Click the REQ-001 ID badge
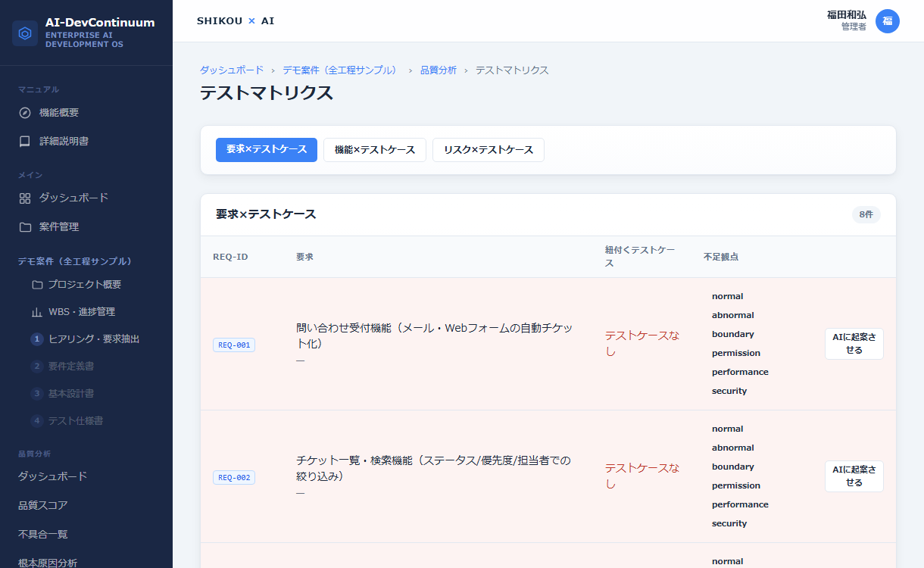 [x=234, y=345]
